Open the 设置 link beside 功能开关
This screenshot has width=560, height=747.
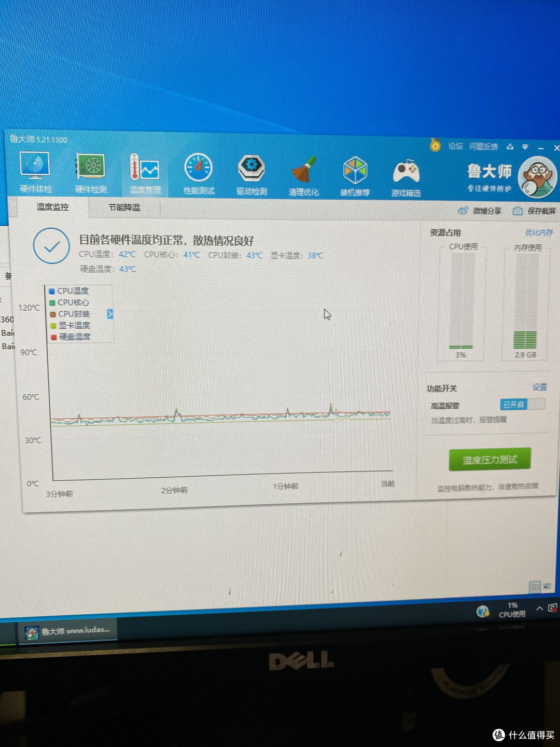coord(540,387)
